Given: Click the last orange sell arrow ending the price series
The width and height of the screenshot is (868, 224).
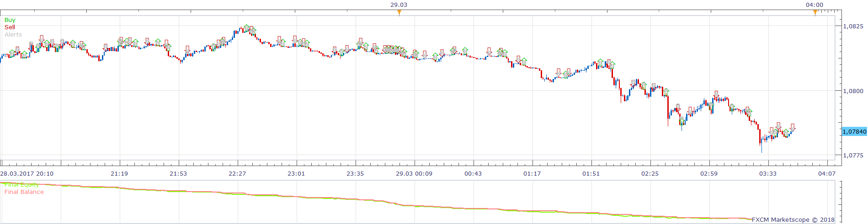Looking at the screenshot, I should pos(793,127).
